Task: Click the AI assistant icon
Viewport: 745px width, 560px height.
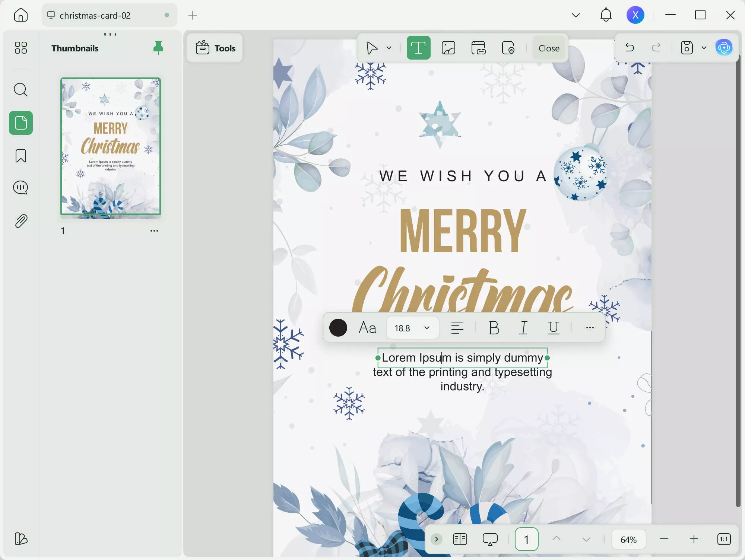Action: point(724,48)
